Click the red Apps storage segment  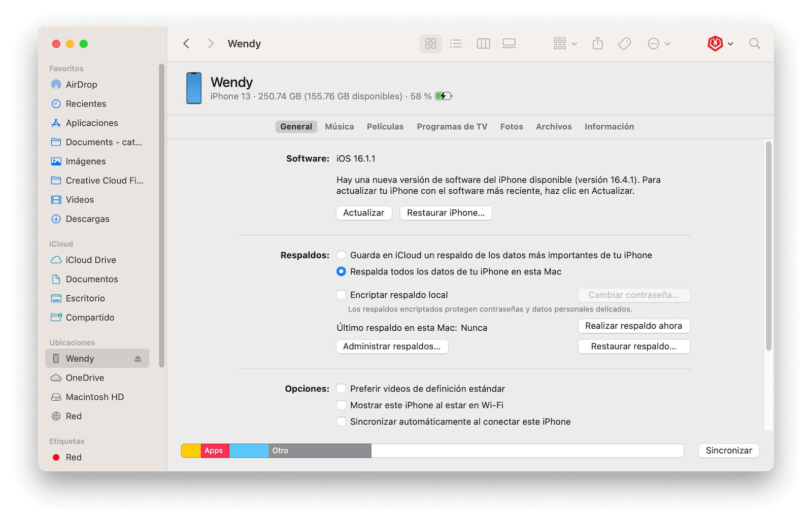point(215,450)
